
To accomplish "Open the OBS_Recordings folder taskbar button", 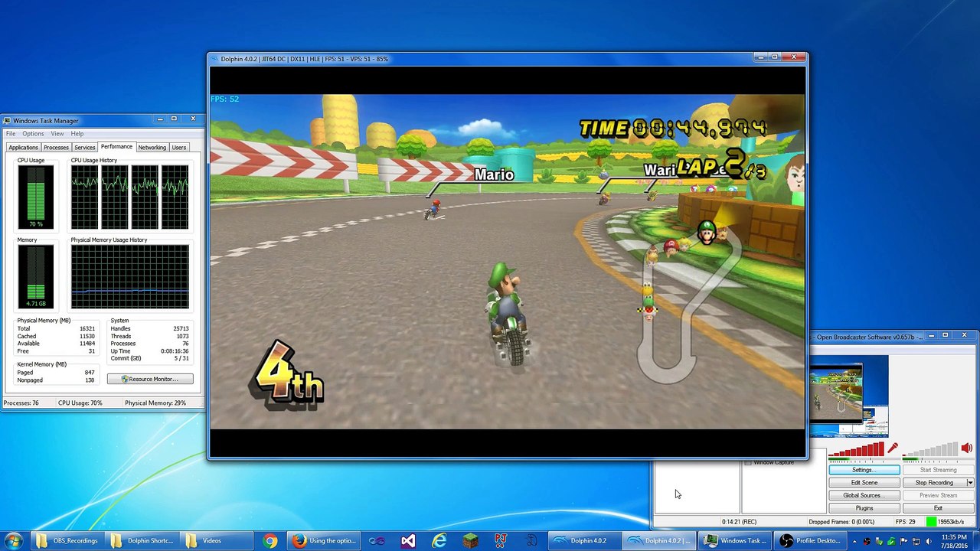I will (68, 541).
